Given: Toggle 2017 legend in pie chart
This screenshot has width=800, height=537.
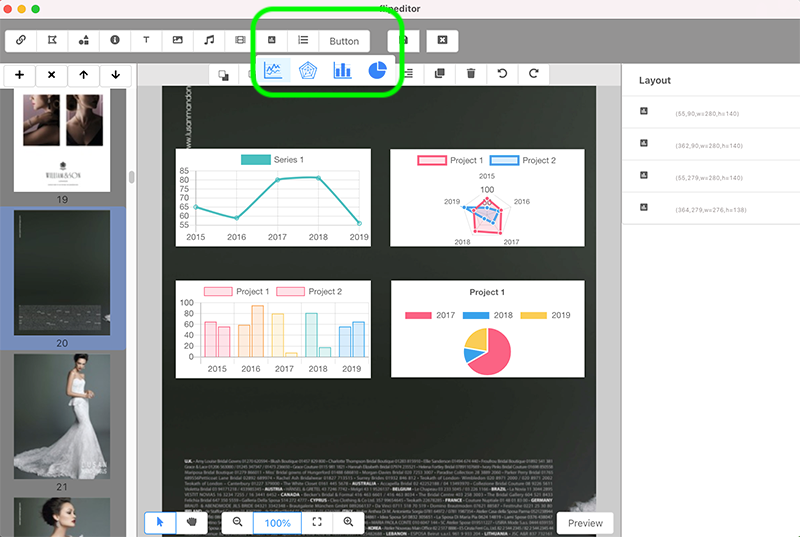Looking at the screenshot, I should point(430,315).
